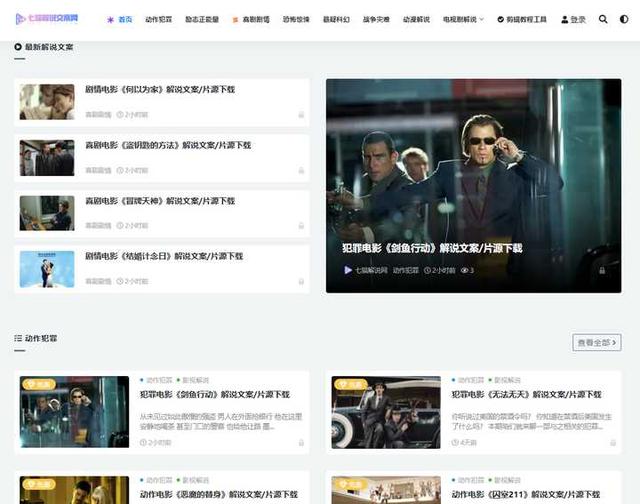Open the large 《剑鱼行动》 featured banner
This screenshot has width=640, height=504.
(x=473, y=185)
